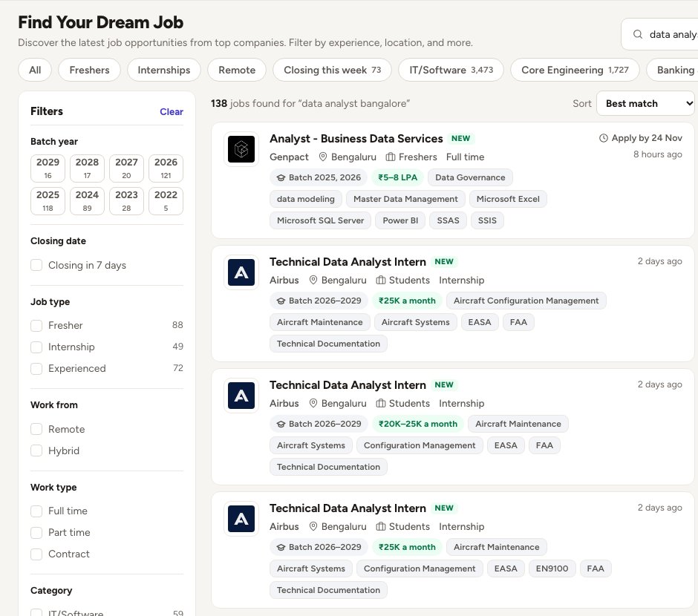Image resolution: width=698 pixels, height=616 pixels.
Task: Click the SSAS skill tag
Action: coord(448,220)
